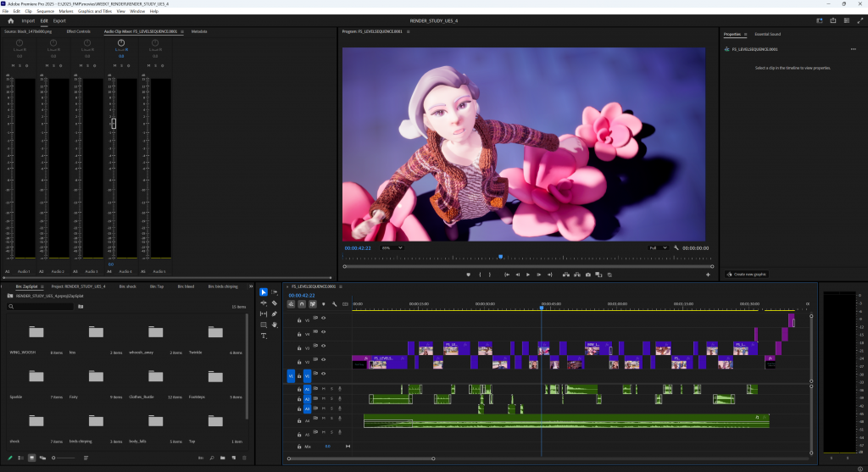Click the Export Frame camera icon
This screenshot has width=868, height=472.
pos(588,275)
